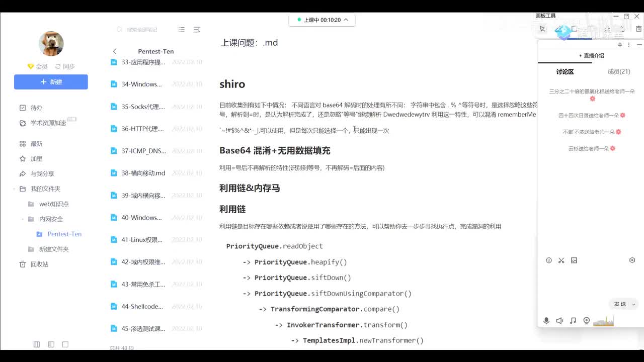Open chat panel more options dots
Screen dimensions: 644x362
click(x=629, y=45)
